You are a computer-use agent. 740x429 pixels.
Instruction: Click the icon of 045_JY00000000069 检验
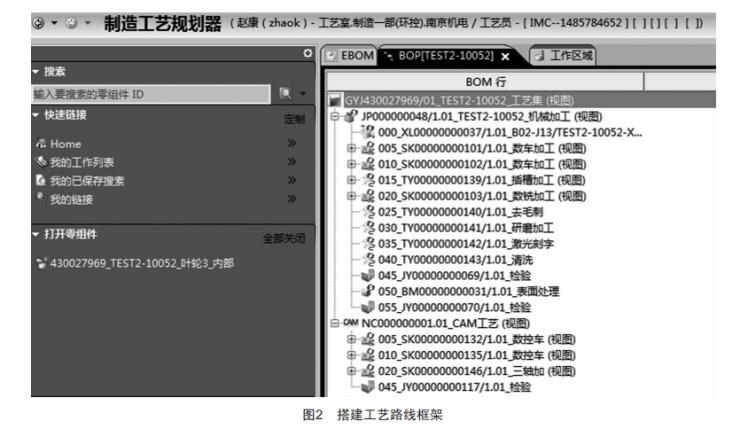pos(368,276)
